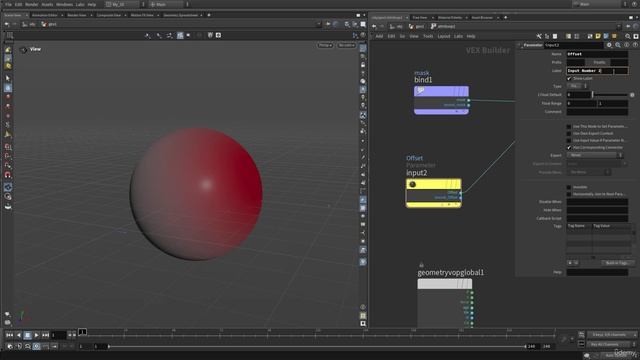Click the Label field Input Number 2
Screen dimensions: 640x360
coord(597,71)
